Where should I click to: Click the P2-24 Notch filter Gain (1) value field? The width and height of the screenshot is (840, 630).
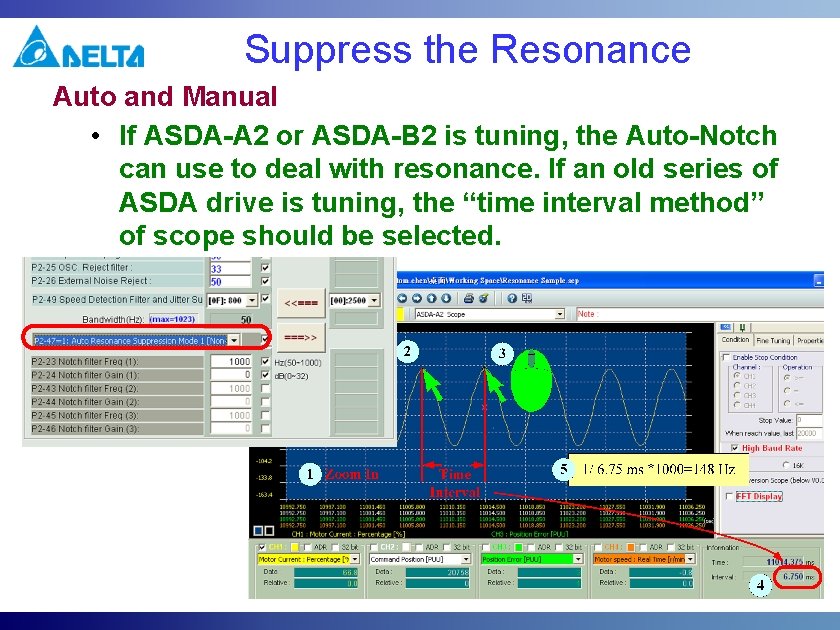(231, 375)
